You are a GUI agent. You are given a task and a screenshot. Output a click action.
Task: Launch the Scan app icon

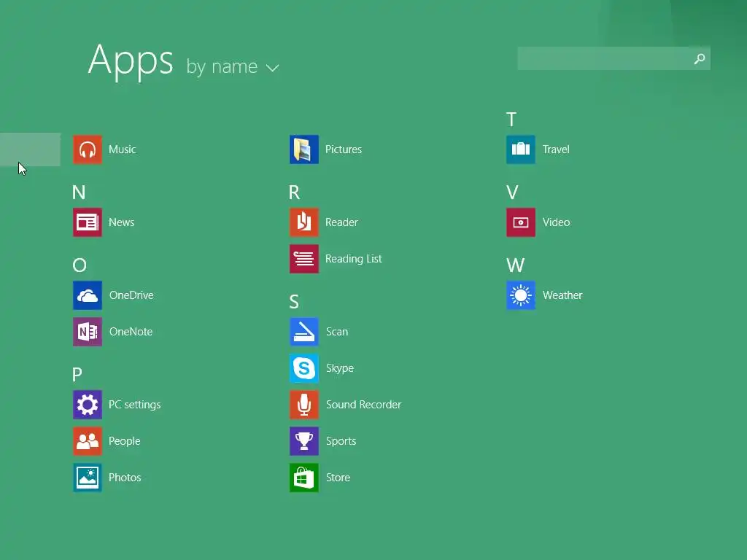coord(304,332)
